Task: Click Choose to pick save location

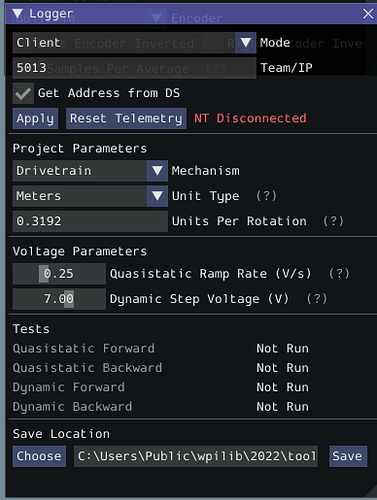Action: pos(39,456)
